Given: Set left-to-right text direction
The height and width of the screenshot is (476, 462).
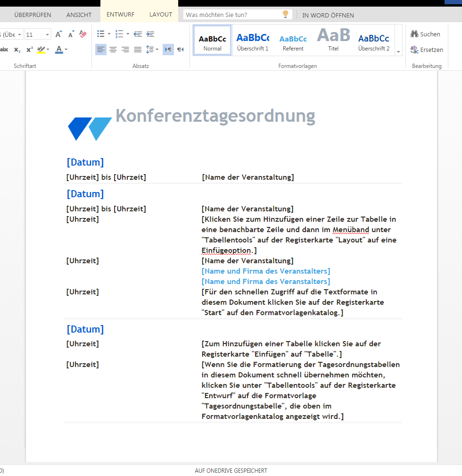Looking at the screenshot, I should [x=168, y=50].
